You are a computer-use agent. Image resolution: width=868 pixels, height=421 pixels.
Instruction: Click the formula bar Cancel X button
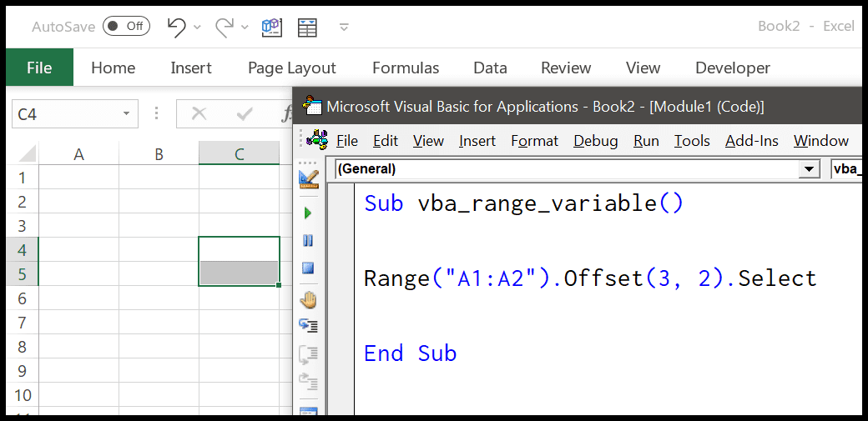click(x=199, y=113)
